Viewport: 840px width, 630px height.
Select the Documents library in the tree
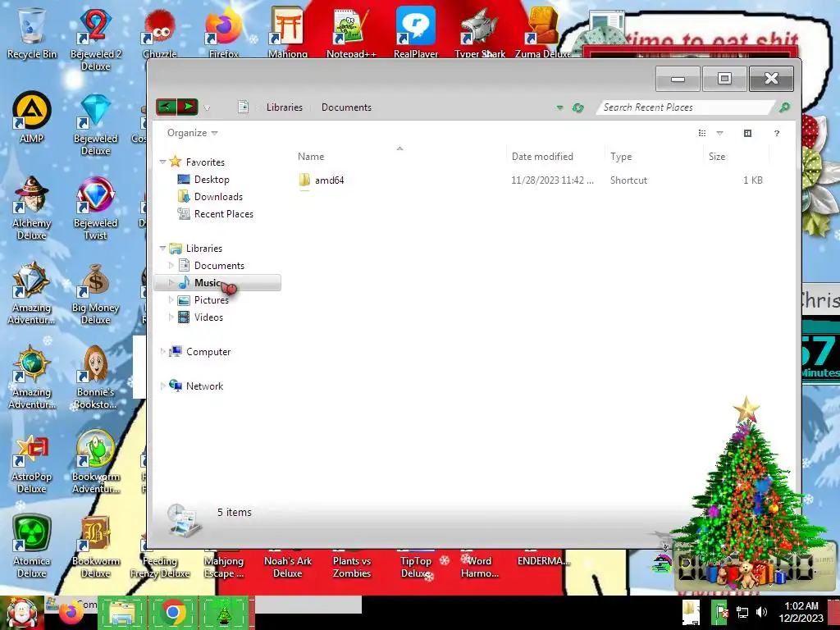click(x=211, y=265)
